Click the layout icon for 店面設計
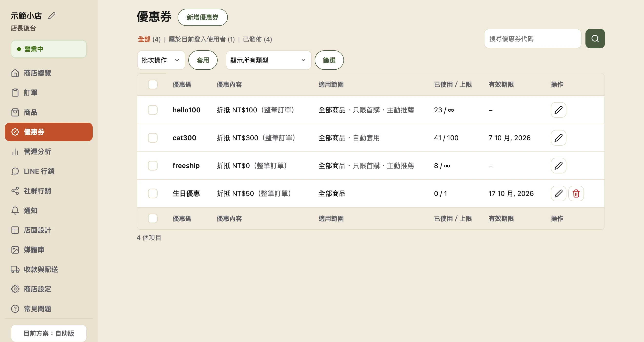644x342 pixels. point(15,230)
